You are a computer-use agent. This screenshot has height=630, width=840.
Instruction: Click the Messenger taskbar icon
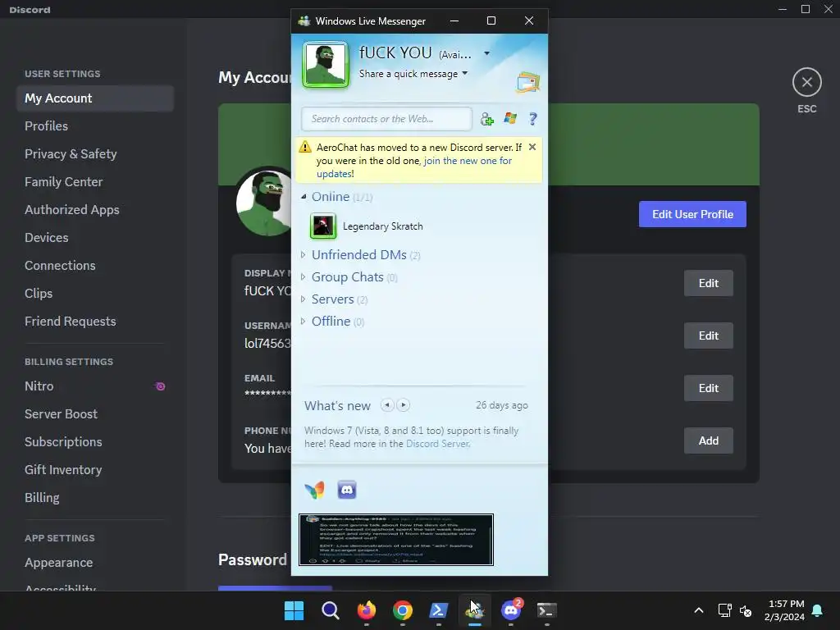475,610
